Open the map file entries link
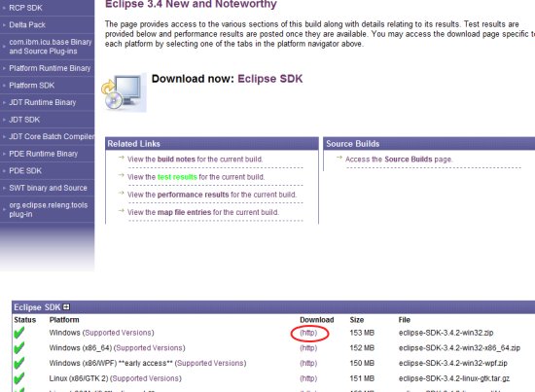535x392 pixels. click(184, 212)
